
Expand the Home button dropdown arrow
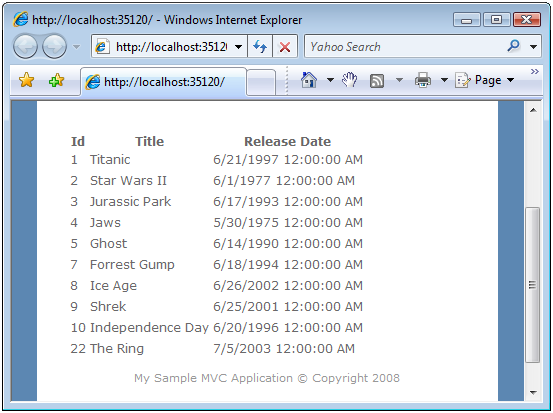pyautogui.click(x=330, y=80)
